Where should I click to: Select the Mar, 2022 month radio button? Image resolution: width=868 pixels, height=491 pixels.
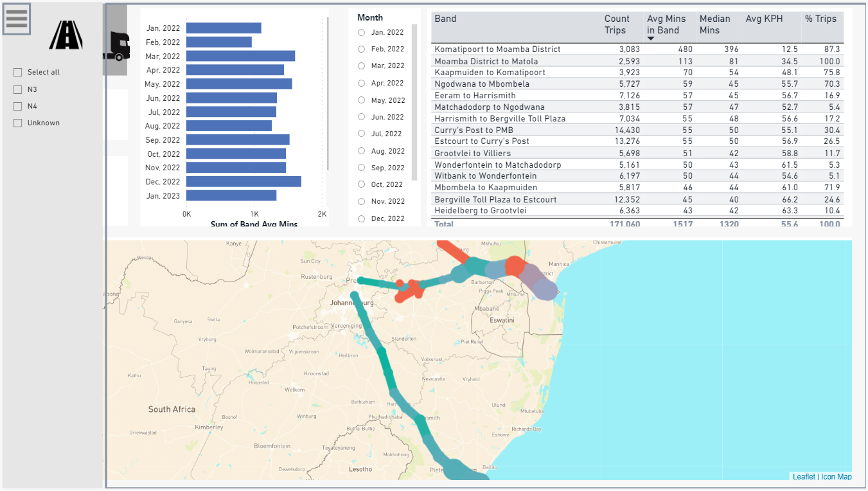pyautogui.click(x=362, y=66)
